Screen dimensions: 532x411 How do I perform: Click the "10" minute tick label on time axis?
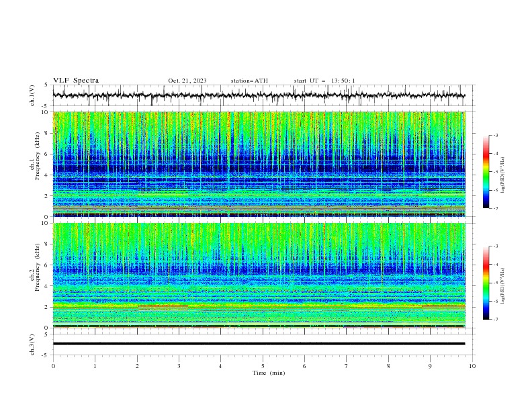pos(472,366)
